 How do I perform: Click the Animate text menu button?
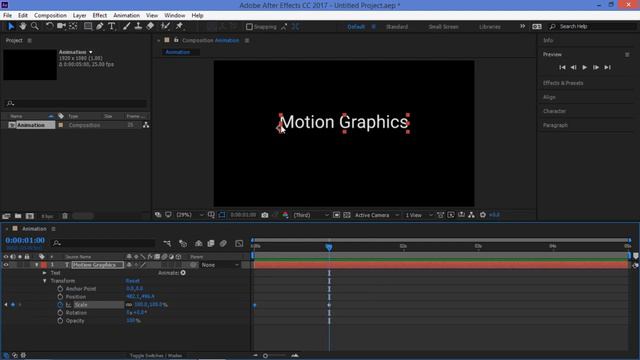click(x=183, y=273)
